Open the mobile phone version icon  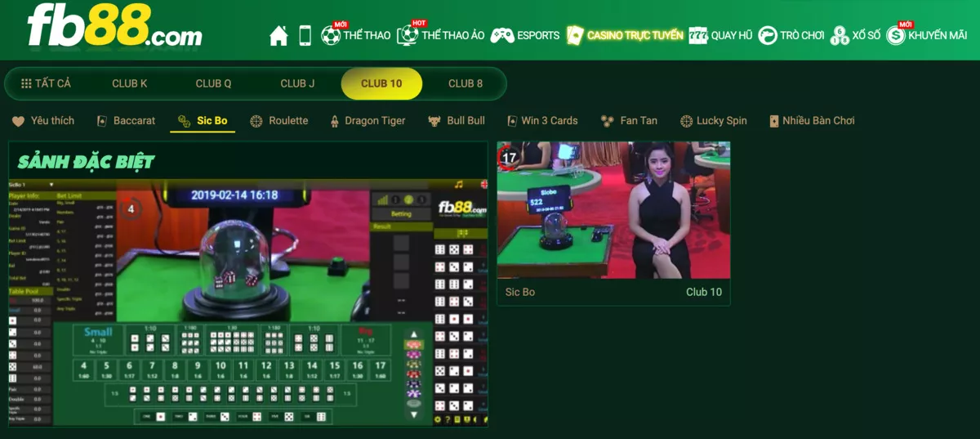[x=305, y=35]
